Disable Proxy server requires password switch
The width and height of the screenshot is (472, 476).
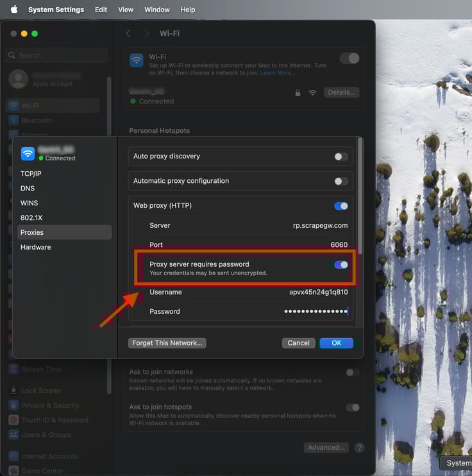[341, 264]
